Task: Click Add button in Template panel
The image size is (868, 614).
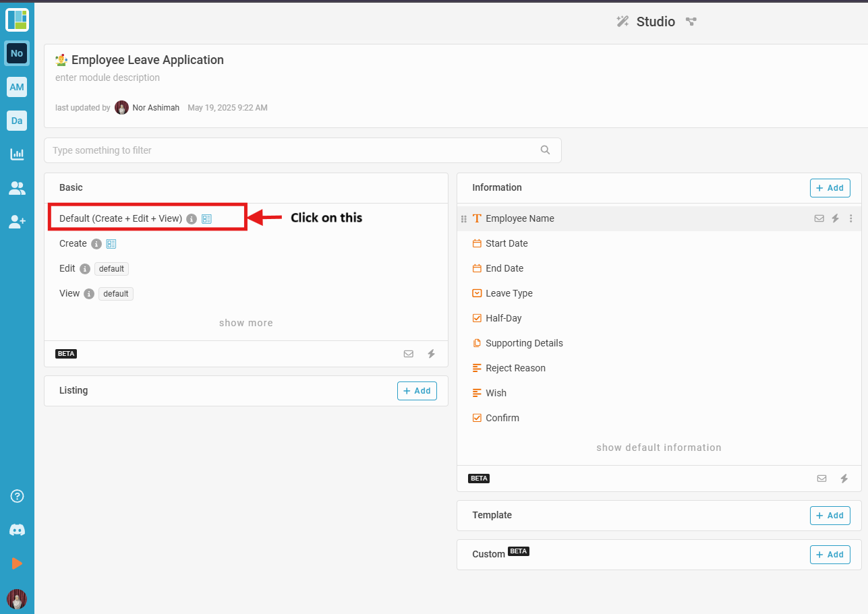Action: 830,516
